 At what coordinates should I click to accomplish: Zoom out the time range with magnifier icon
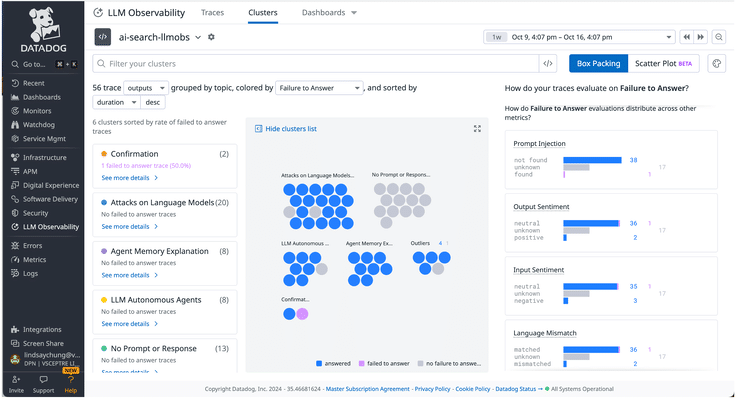pyautogui.click(x=719, y=37)
